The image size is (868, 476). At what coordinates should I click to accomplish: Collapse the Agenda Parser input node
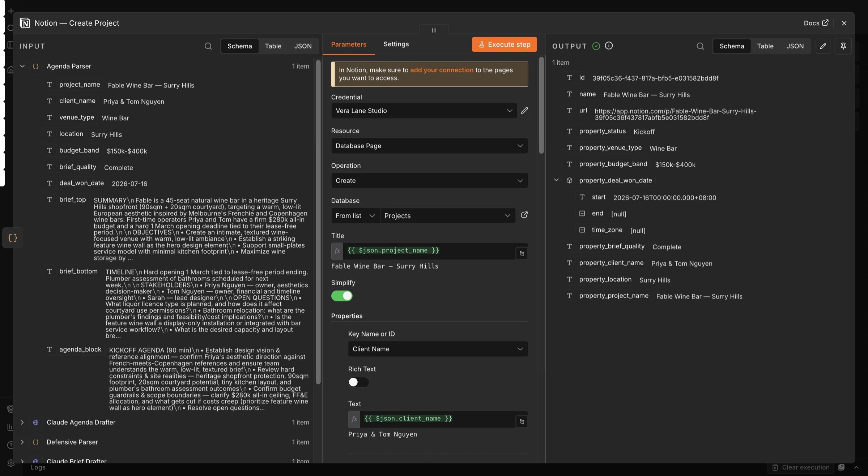pyautogui.click(x=22, y=66)
